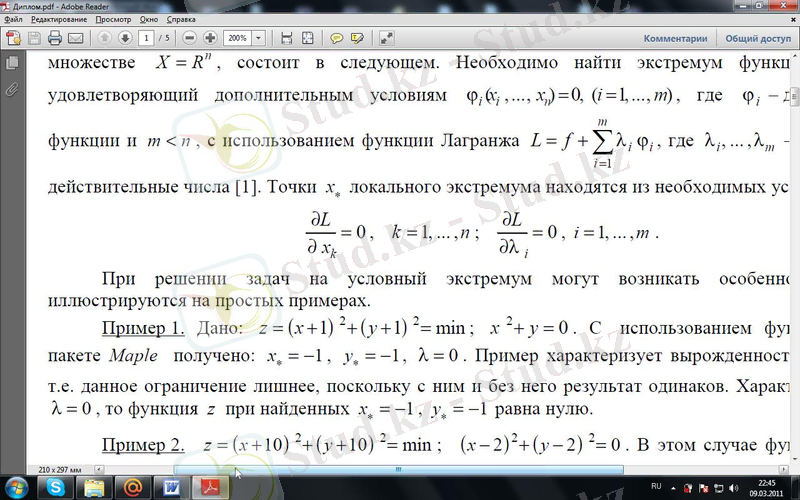Viewport: 800px width, 500px height.
Task: Click the Email envelope toolbar icon
Action: 77,38
